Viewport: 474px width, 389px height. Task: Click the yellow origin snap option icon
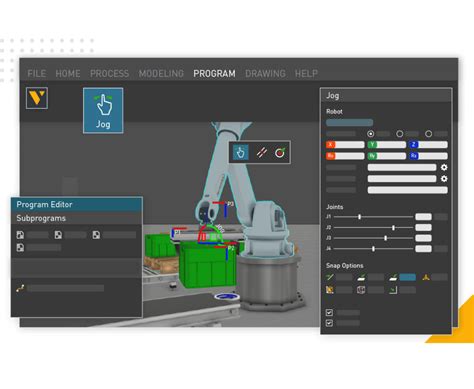click(x=426, y=277)
